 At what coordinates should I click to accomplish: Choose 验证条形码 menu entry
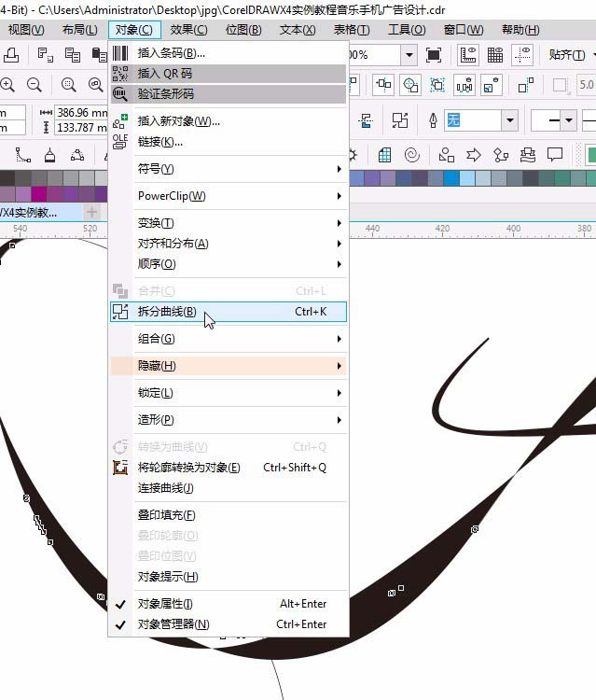tap(228, 93)
